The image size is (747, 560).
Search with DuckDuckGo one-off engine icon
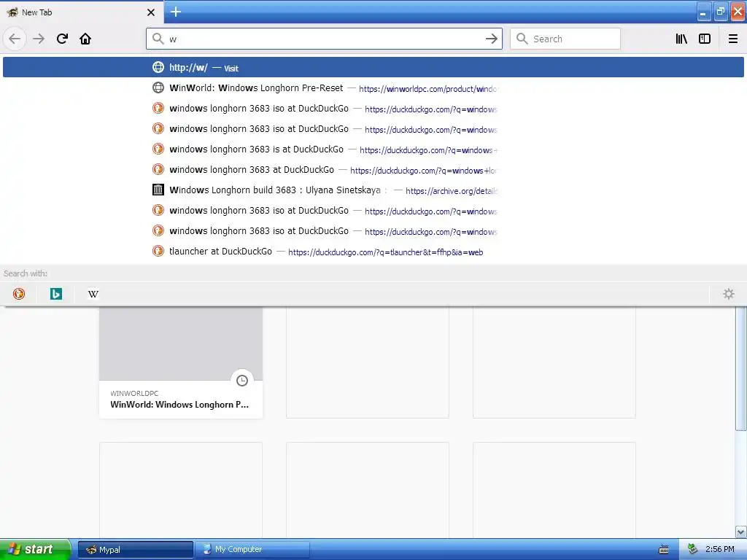click(19, 294)
